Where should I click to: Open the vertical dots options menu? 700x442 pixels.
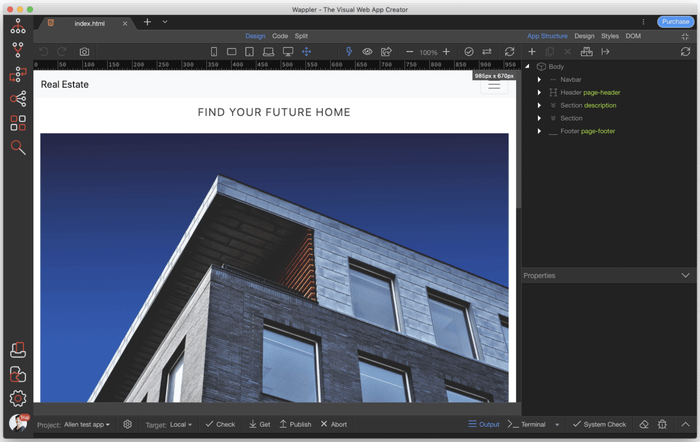[643, 22]
